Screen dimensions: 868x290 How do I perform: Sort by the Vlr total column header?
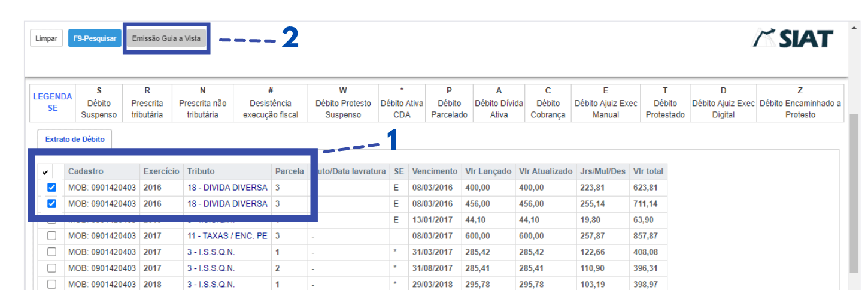point(648,171)
